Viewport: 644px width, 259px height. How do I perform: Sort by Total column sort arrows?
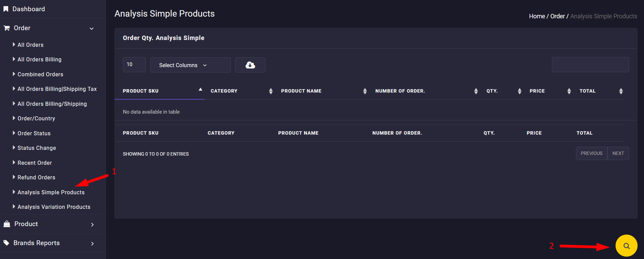click(621, 91)
